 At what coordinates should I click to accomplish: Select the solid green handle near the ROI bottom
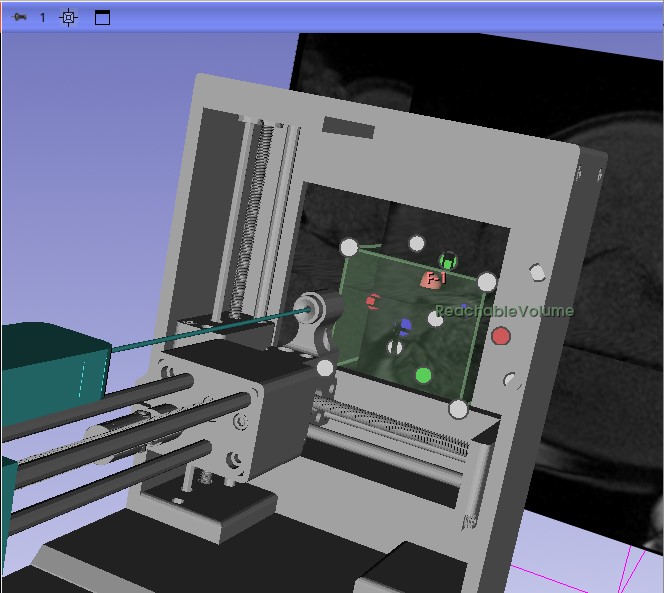[x=423, y=375]
